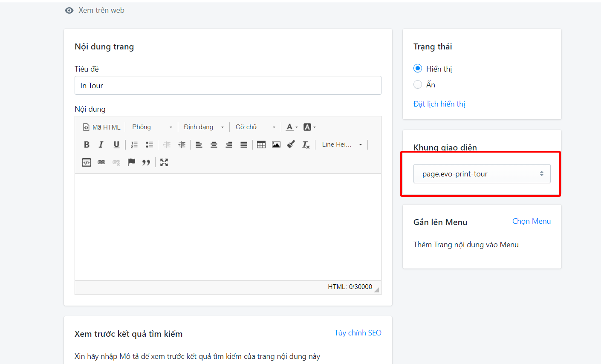Align text left

[199, 144]
